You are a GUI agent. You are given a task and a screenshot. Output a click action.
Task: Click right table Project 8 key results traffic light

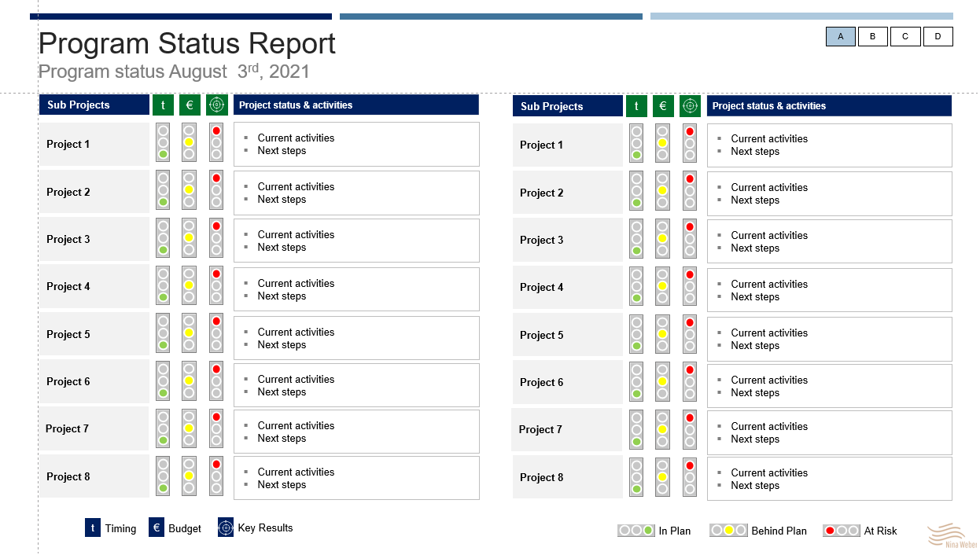tap(690, 477)
